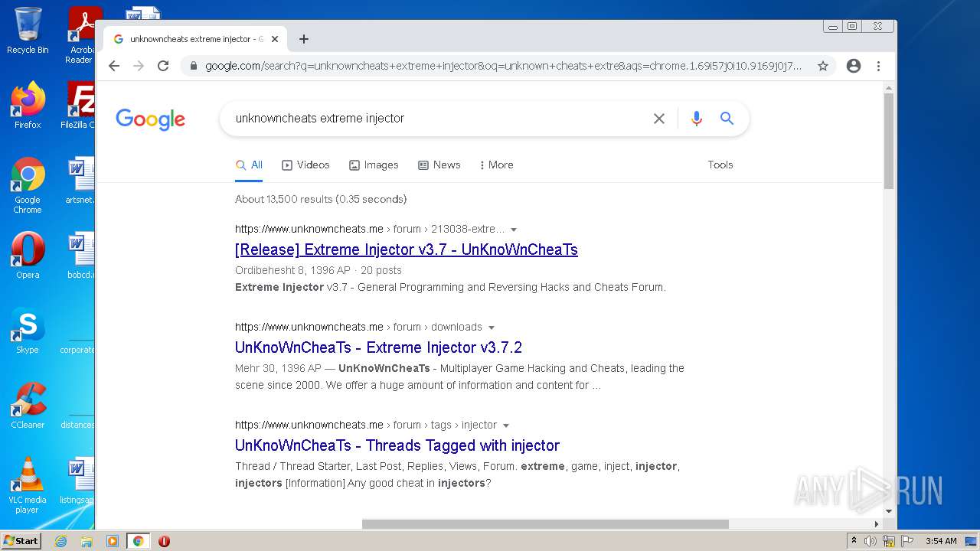Open Extreme Injector v3.7 release link
Screen dimensions: 980x551
coord(407,249)
